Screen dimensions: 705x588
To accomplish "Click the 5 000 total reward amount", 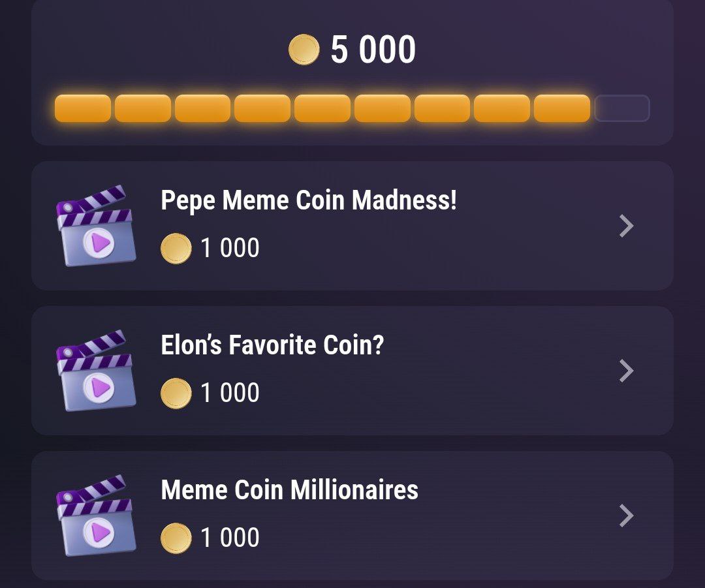I will point(373,50).
